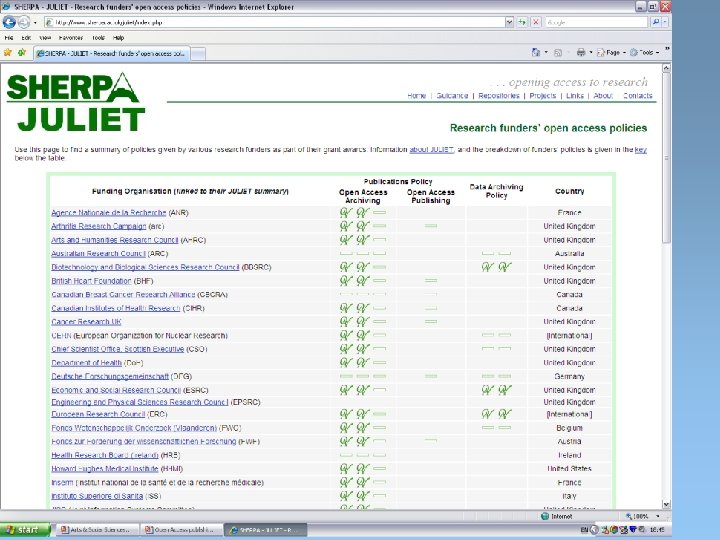Switch to Arts & Social Sciences taskbar item

[98, 530]
